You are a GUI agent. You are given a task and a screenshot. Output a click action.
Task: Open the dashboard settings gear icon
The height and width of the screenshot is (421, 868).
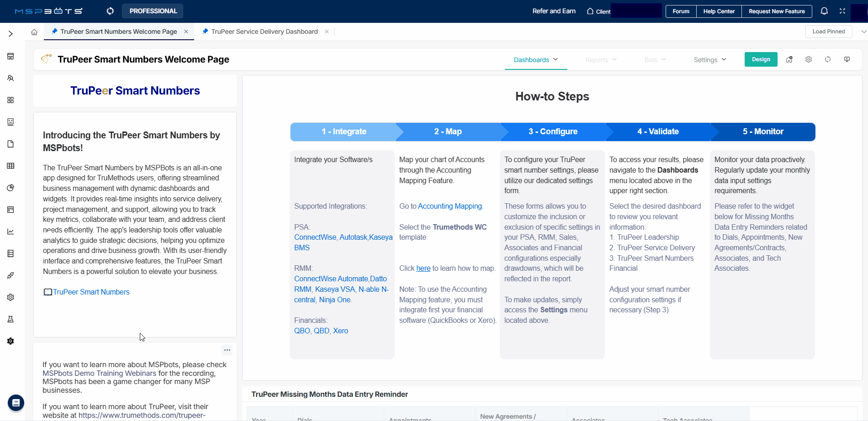(809, 59)
